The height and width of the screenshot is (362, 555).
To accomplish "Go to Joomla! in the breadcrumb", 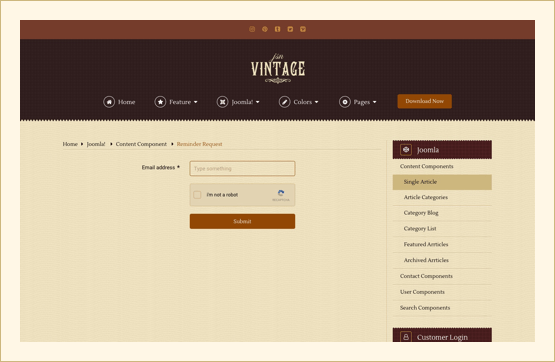I will click(x=96, y=144).
